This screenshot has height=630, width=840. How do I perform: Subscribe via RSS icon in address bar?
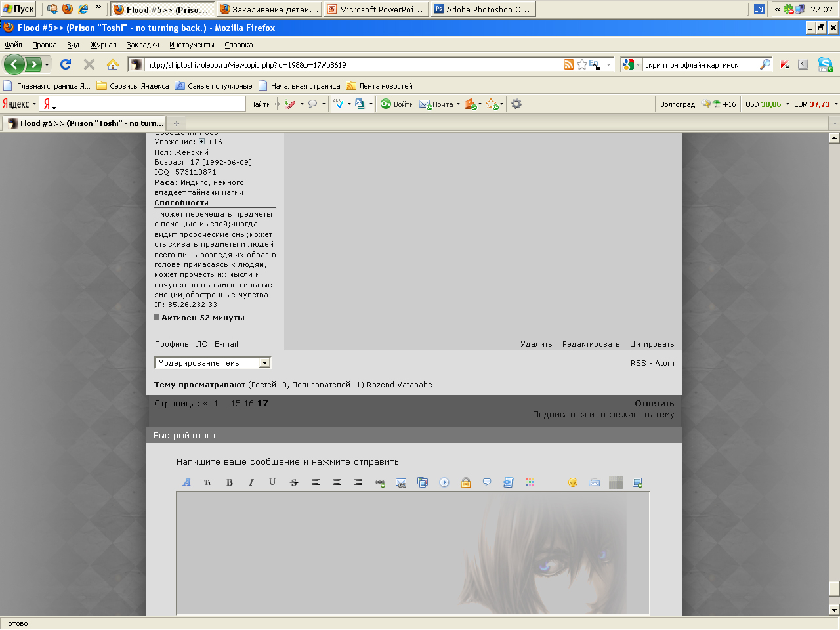569,64
